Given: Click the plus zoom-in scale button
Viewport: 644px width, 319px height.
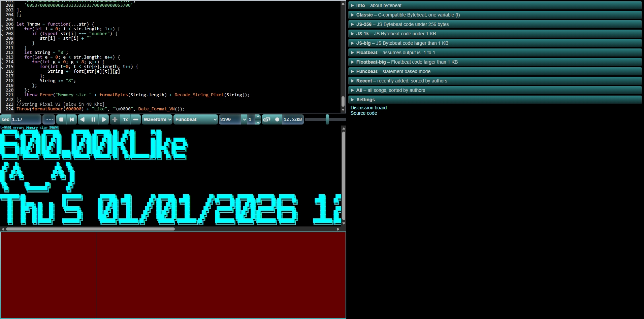Looking at the screenshot, I should pyautogui.click(x=115, y=119).
